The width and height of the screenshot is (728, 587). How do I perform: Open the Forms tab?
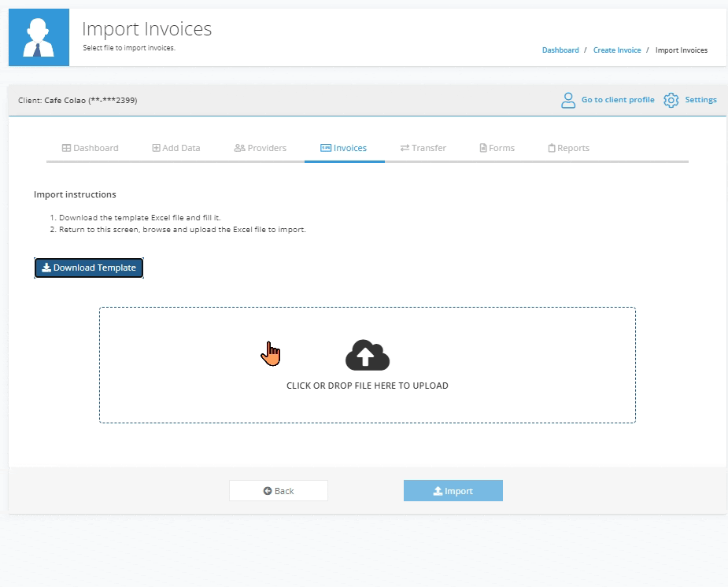tap(501, 148)
